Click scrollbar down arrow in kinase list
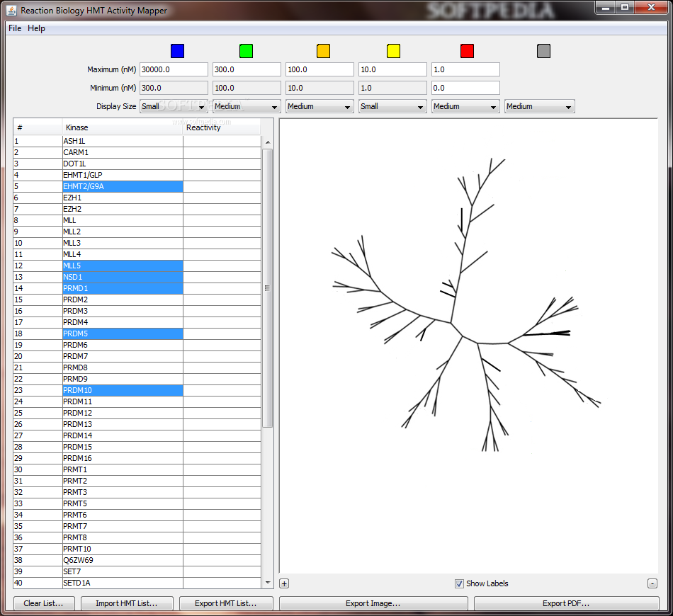The width and height of the screenshot is (673, 616). coord(268,583)
